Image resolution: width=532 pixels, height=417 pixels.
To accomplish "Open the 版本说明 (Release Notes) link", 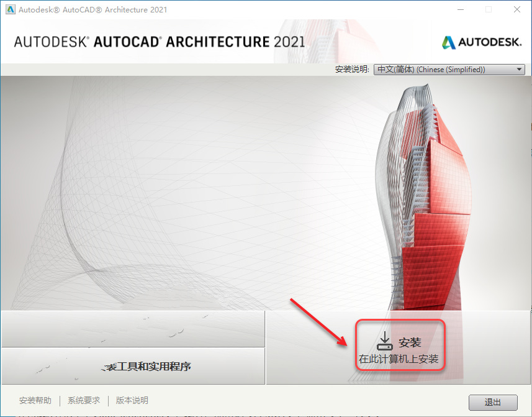I will pos(132,400).
